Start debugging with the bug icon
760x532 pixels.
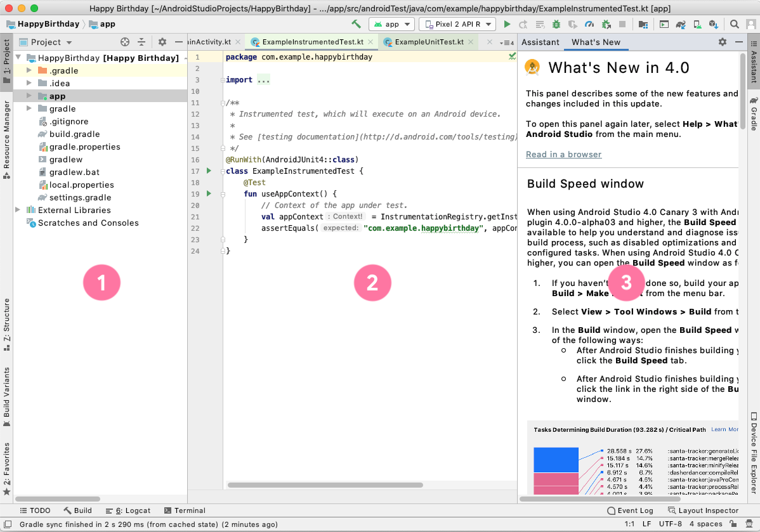pyautogui.click(x=556, y=24)
